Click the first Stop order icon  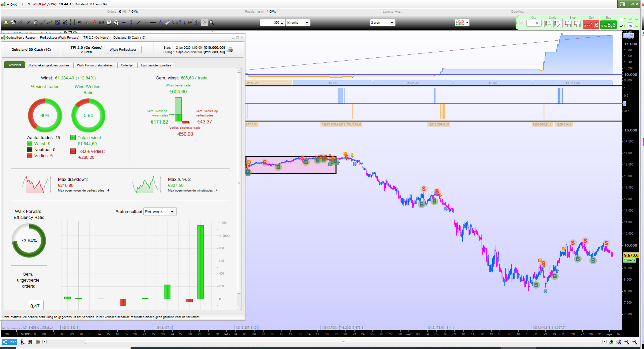(567, 24)
